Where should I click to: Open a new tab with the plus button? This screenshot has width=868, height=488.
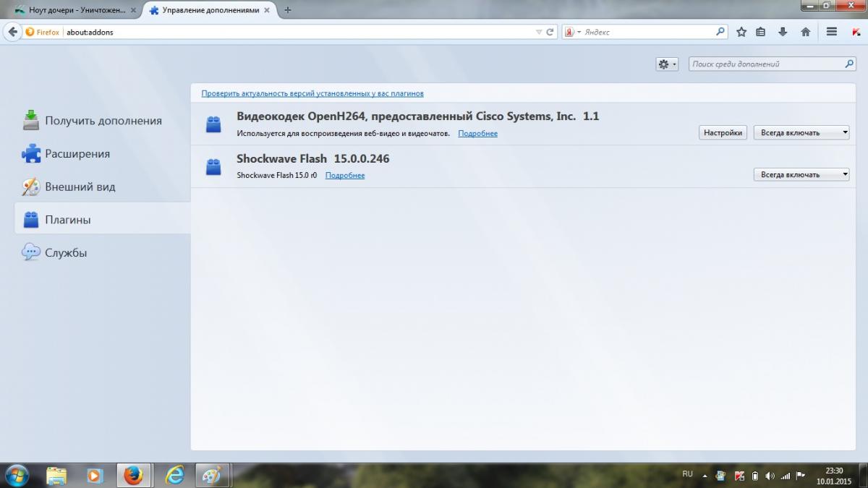(288, 10)
